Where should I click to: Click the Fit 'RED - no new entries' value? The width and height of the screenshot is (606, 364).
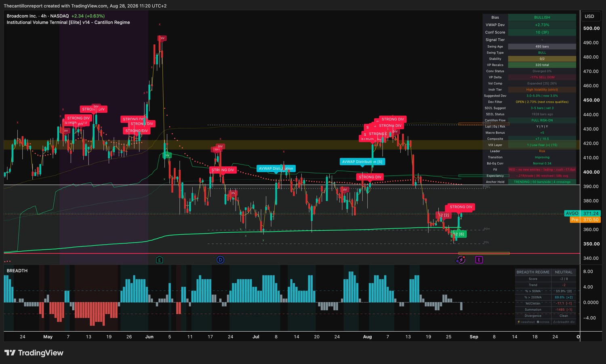pos(542,170)
